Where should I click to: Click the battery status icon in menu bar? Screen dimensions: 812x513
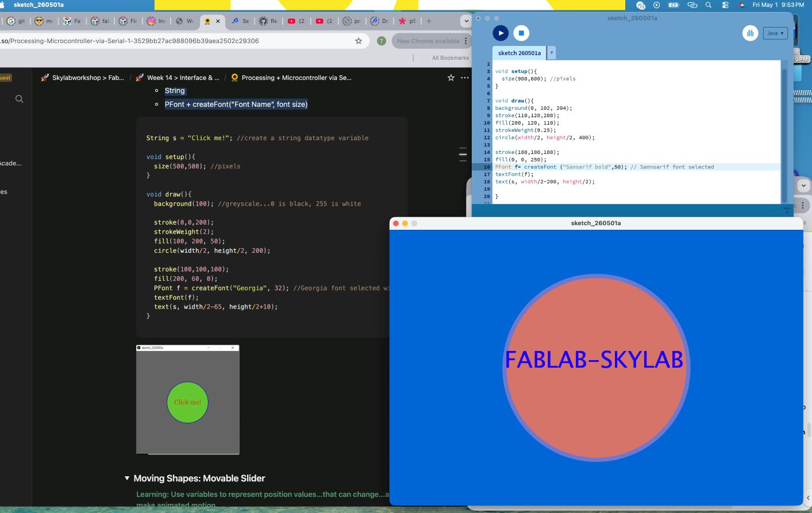674,5
